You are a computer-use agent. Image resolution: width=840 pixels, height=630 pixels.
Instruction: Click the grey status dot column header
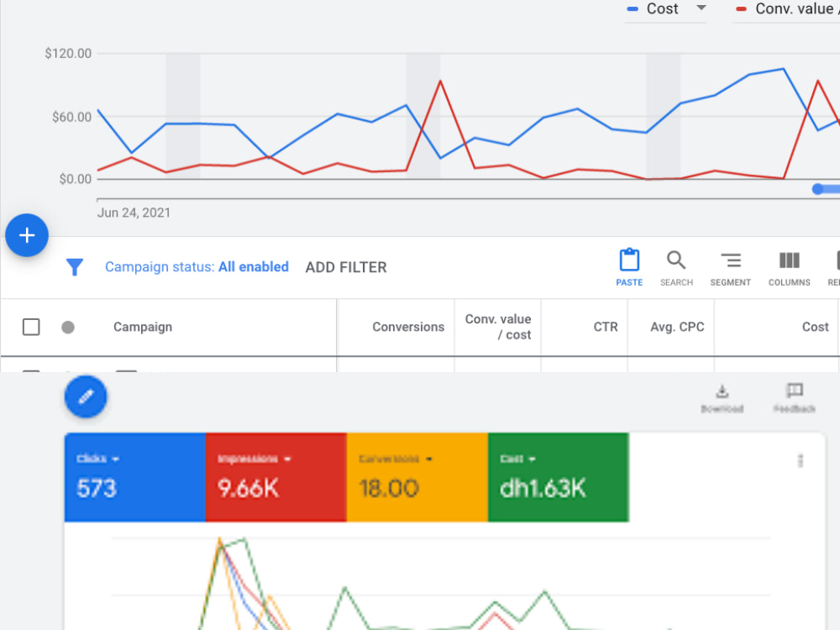coord(68,327)
